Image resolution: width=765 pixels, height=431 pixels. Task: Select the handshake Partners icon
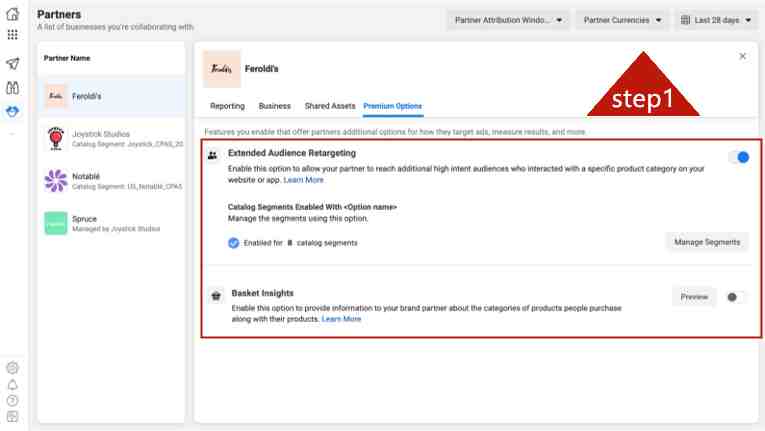click(13, 112)
